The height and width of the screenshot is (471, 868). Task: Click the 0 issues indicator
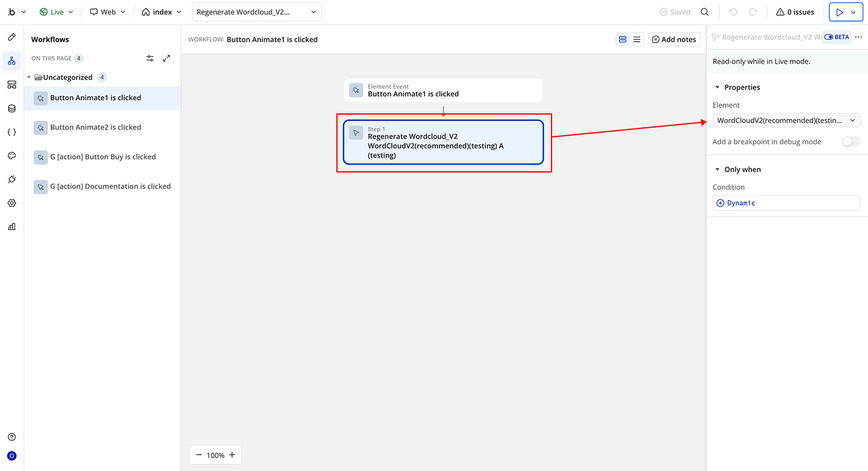(795, 12)
